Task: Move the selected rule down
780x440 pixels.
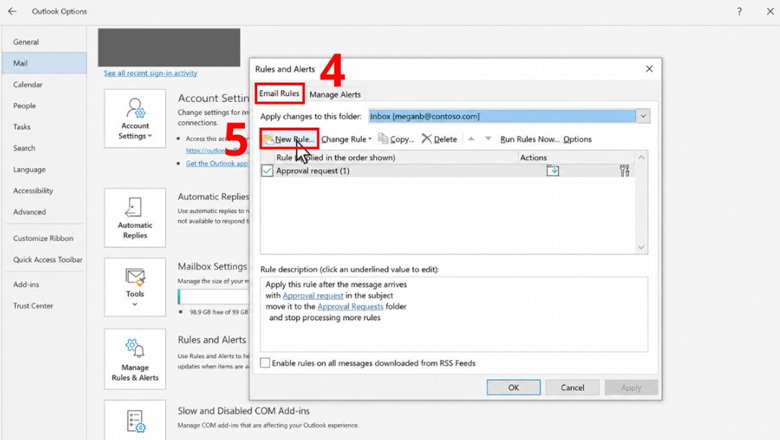Action: coord(488,139)
